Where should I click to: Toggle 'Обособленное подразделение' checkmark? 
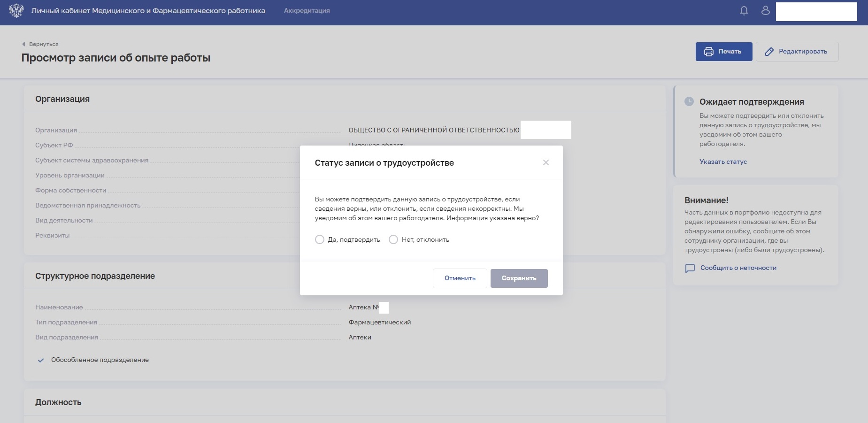tap(41, 360)
